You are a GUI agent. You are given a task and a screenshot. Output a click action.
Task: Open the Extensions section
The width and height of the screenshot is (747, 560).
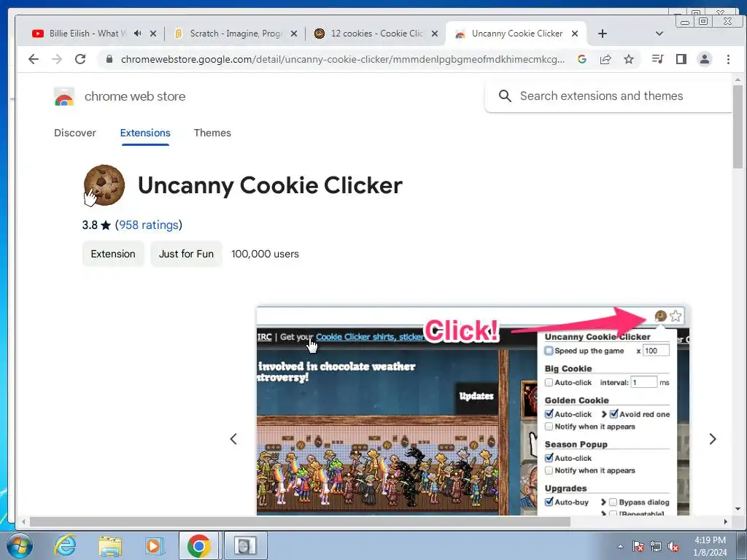[x=145, y=133]
